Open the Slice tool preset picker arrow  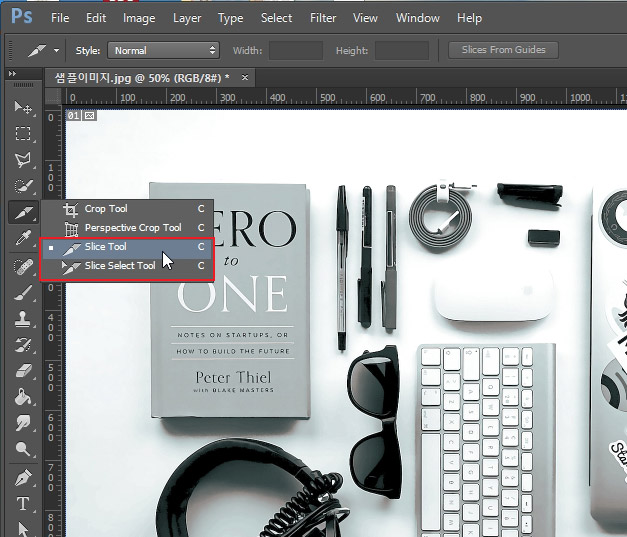[x=56, y=51]
